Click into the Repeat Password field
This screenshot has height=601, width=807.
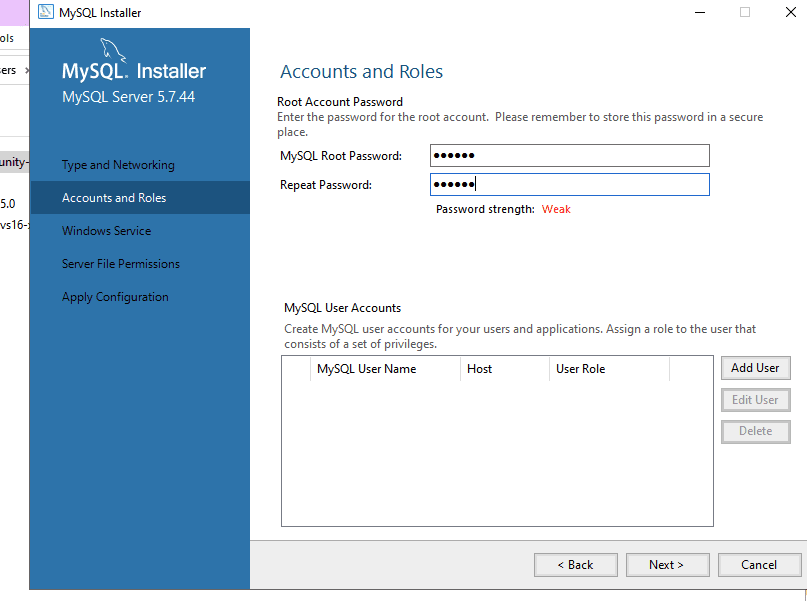point(569,185)
